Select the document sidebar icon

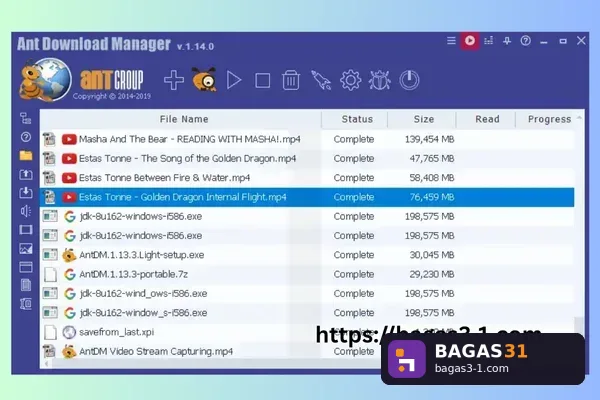coord(26,285)
